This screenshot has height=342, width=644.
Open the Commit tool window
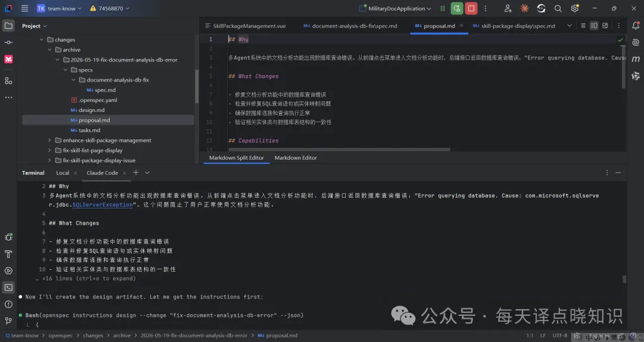[x=8, y=43]
